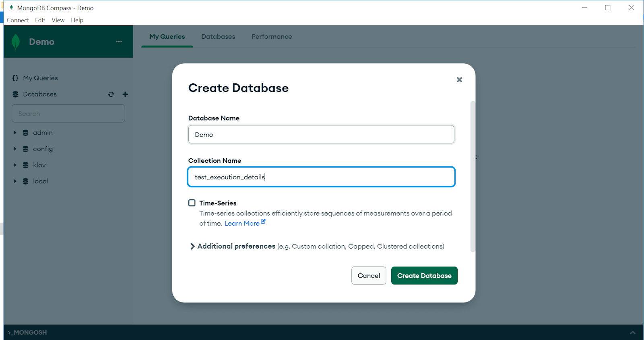644x340 pixels.
Task: Click the klov database icon
Action: 25,165
